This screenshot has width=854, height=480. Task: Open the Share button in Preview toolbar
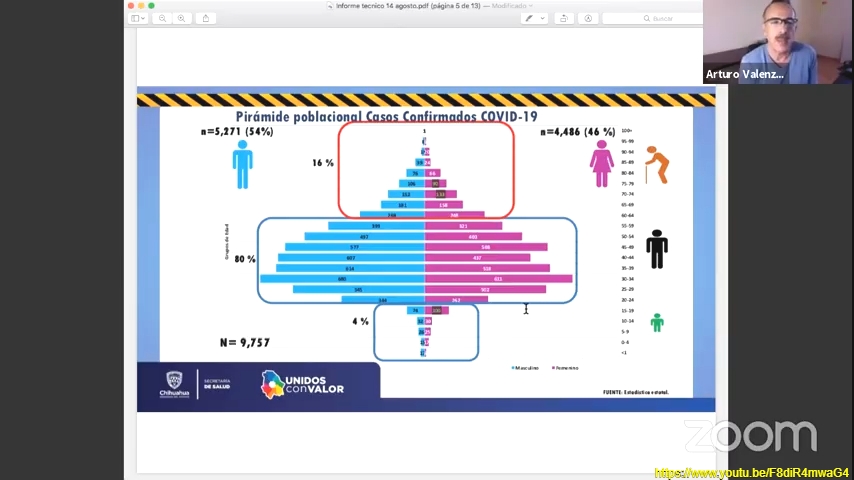(206, 18)
